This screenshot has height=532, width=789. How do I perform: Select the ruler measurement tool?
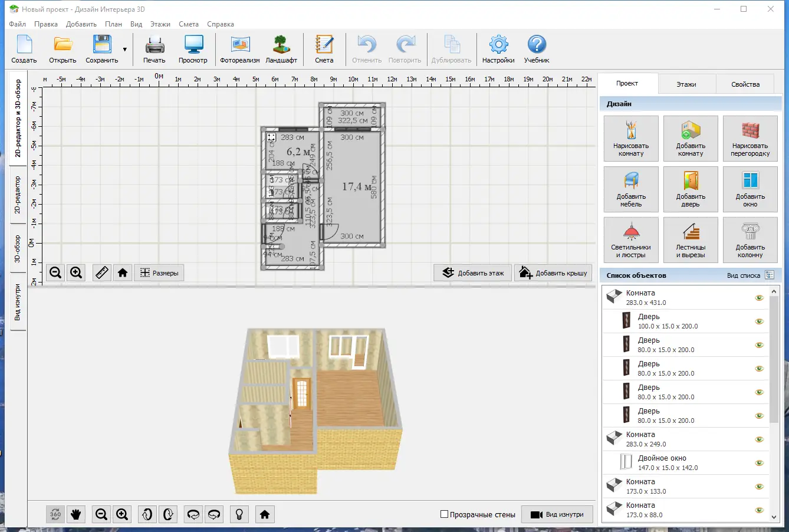tap(102, 272)
